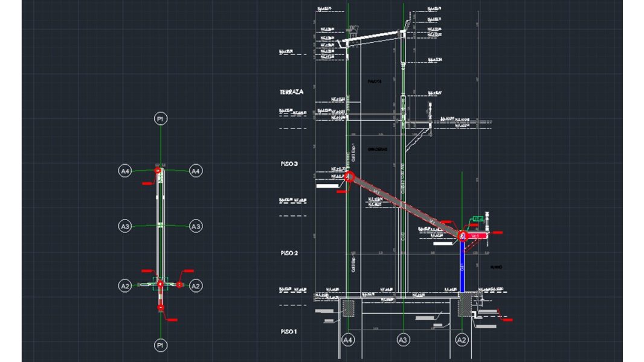This screenshot has width=644, height=362.
Task: Click red circle atop the blue column
Action: tap(462, 235)
